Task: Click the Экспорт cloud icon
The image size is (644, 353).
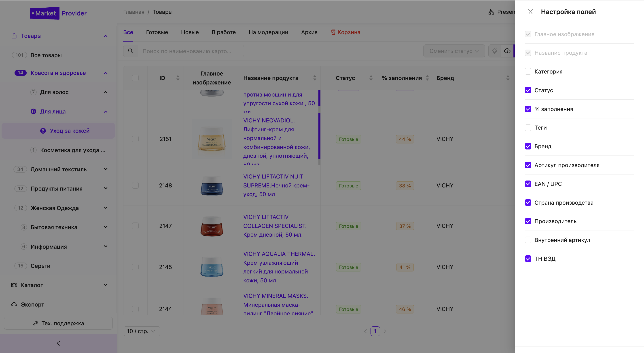Action: pos(14,304)
